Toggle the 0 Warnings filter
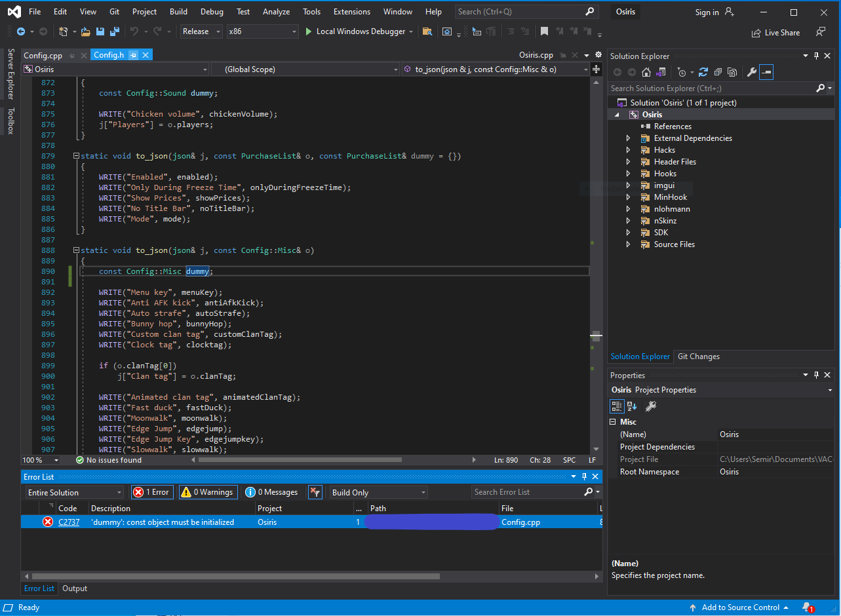841x616 pixels. [x=207, y=492]
